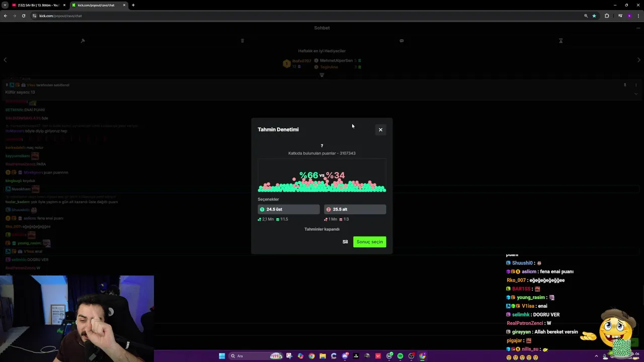
Task: Open the tab search dropdown arrow
Action: 5,5
